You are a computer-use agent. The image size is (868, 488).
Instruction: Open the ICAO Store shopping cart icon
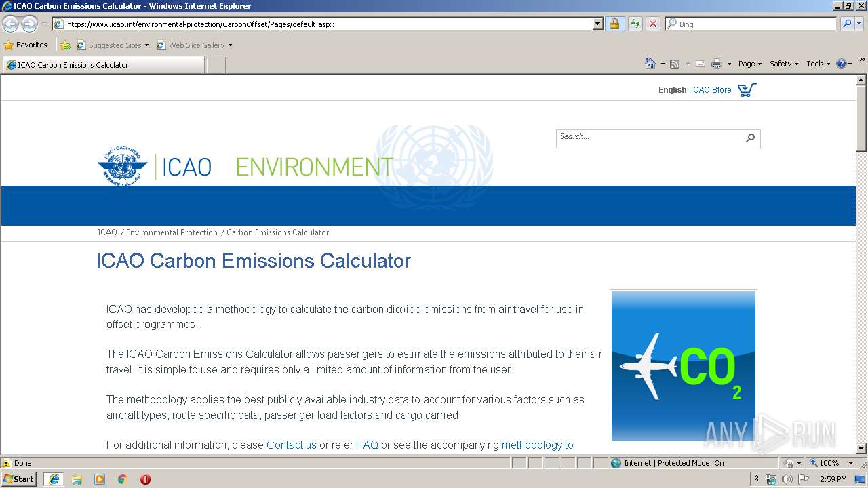pyautogui.click(x=747, y=89)
